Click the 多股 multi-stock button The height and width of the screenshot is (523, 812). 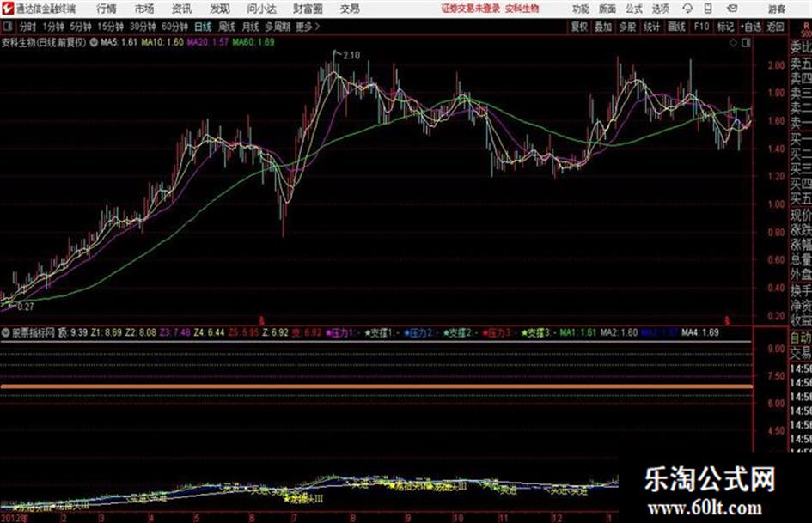pyautogui.click(x=627, y=27)
